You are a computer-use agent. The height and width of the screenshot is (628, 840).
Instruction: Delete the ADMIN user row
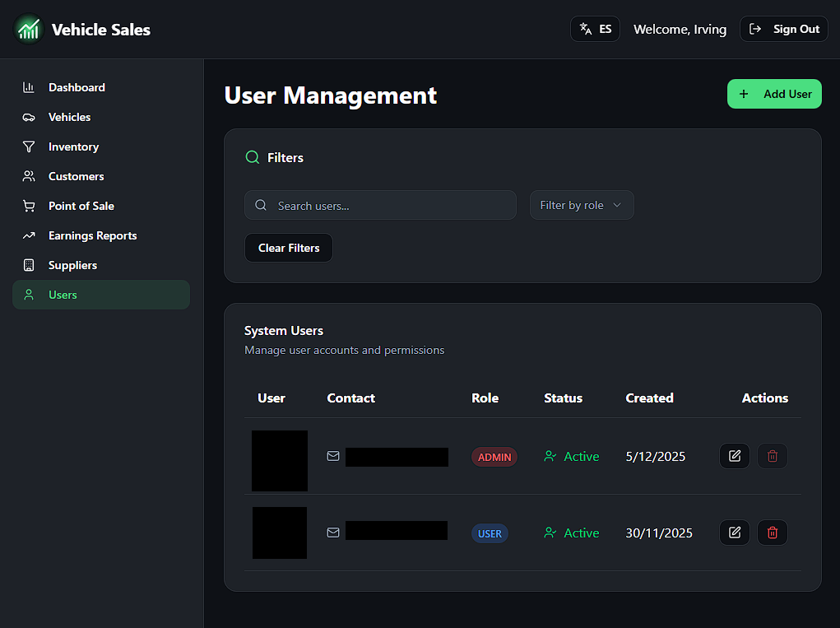(772, 456)
